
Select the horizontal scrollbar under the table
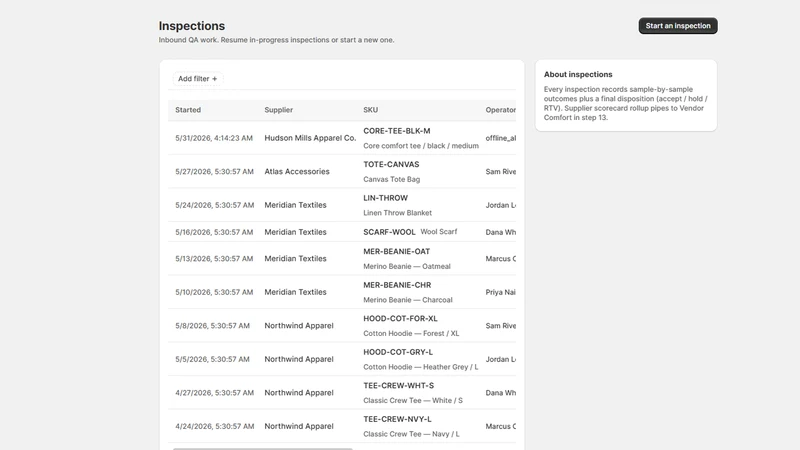(x=262, y=448)
